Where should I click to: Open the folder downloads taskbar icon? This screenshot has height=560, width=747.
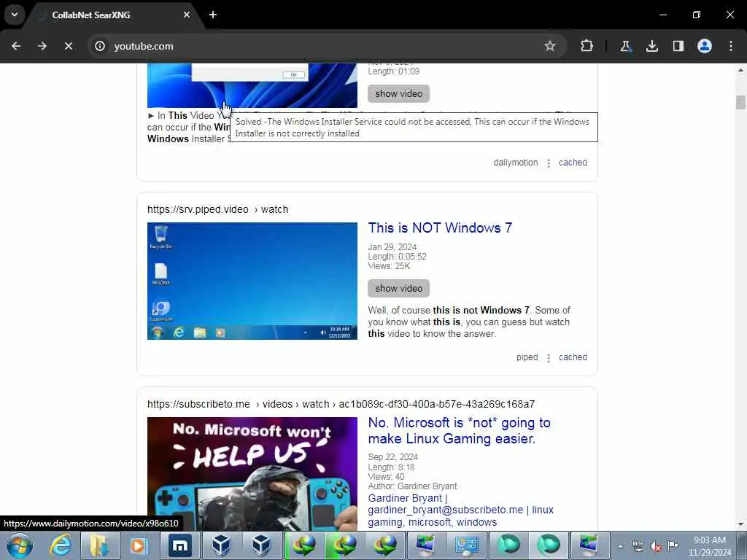[99, 545]
